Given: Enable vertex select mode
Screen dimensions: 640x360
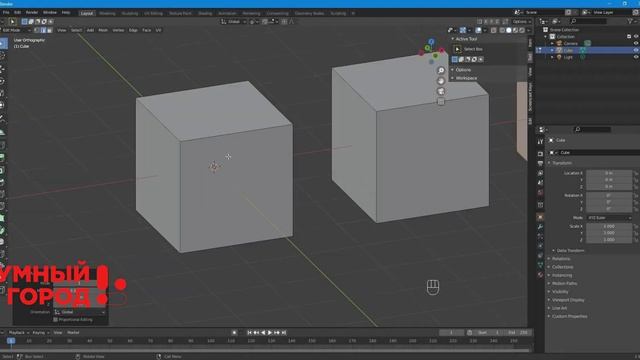Looking at the screenshot, I should (37, 30).
